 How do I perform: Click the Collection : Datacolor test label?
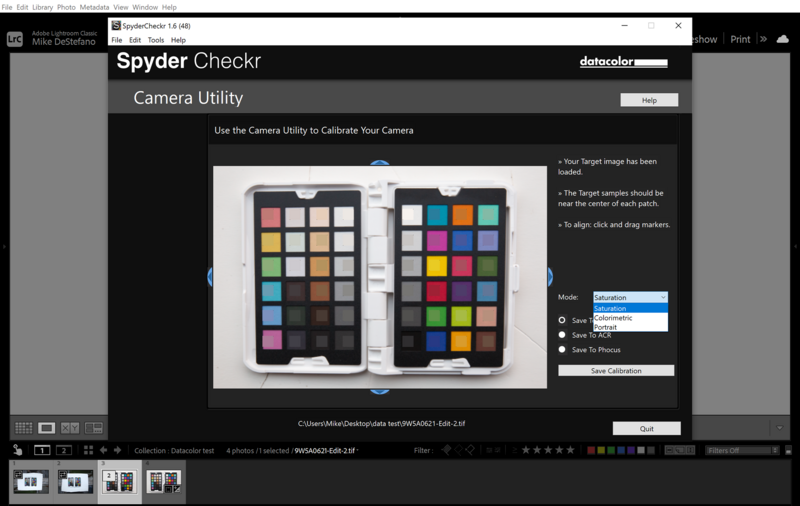tap(174, 450)
